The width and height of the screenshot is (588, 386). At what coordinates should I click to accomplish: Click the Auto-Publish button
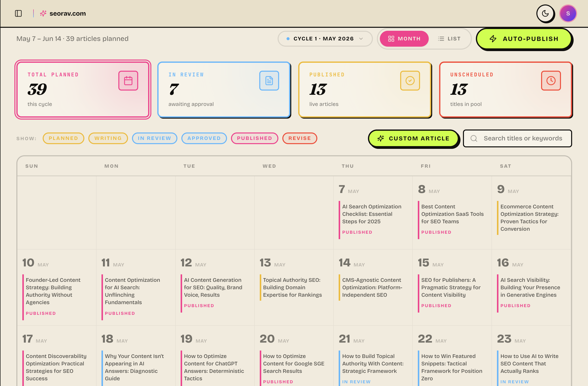point(524,39)
